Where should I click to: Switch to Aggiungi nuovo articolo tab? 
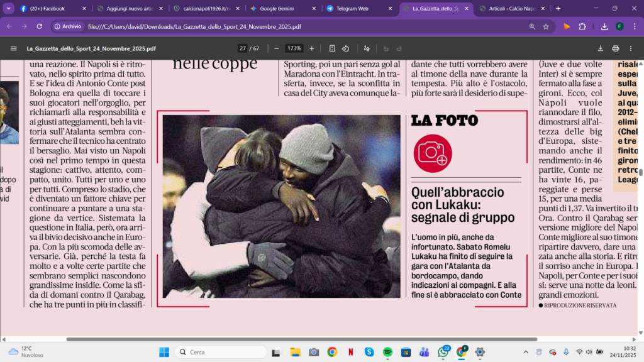point(130,8)
